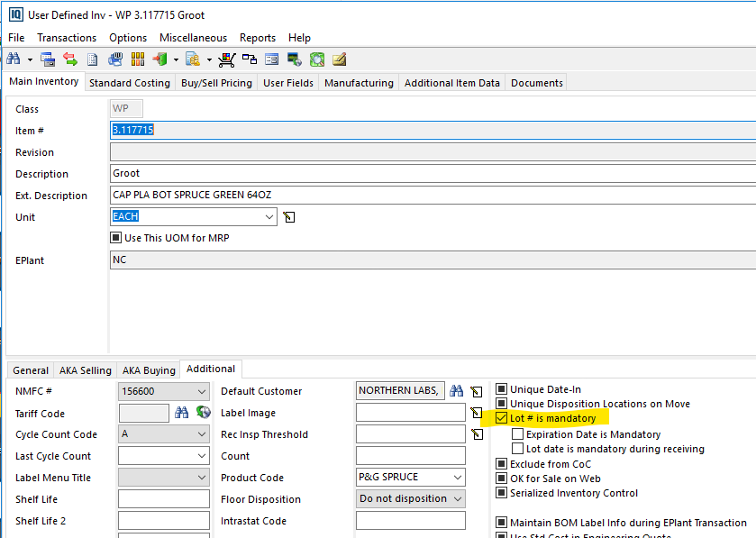Click the edit icon next to Default Customer
This screenshot has height=538, width=756.
[x=477, y=391]
